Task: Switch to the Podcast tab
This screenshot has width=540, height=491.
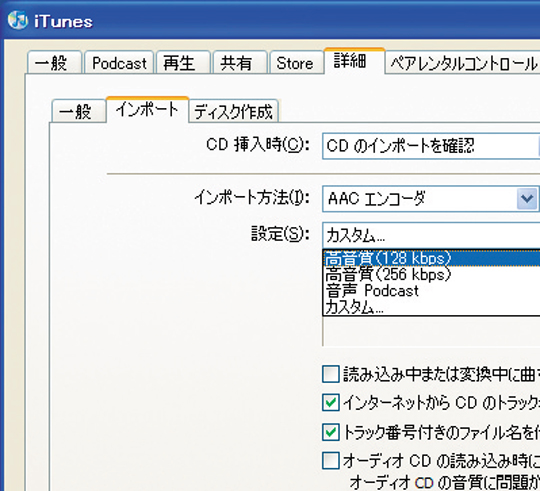Action: [119, 62]
